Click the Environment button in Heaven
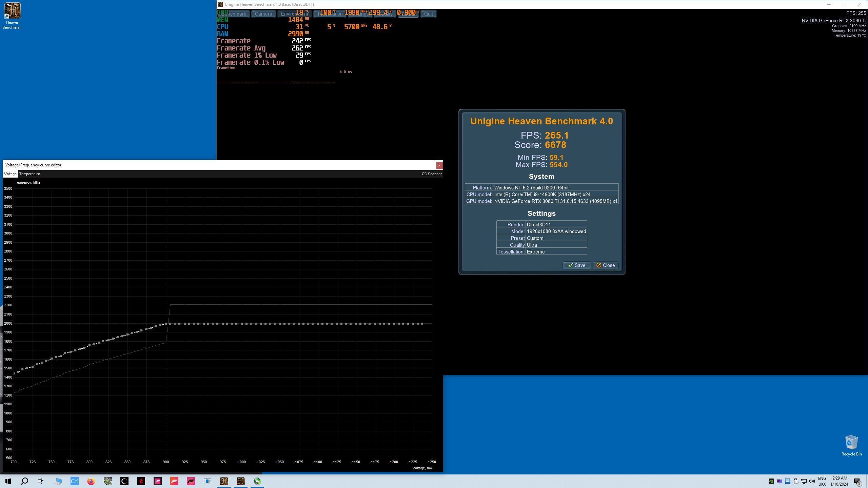 click(x=294, y=14)
